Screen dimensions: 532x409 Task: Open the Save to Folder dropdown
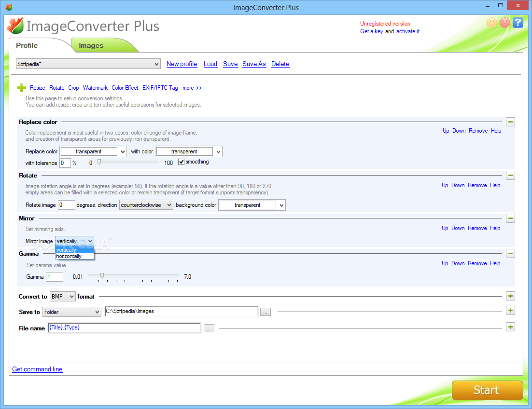click(71, 312)
